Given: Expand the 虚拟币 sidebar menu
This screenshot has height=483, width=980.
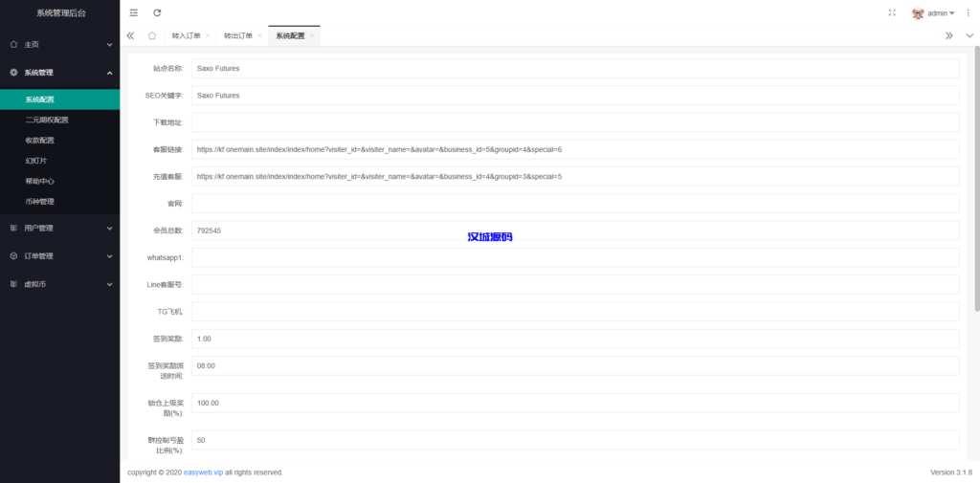Looking at the screenshot, I should point(59,284).
